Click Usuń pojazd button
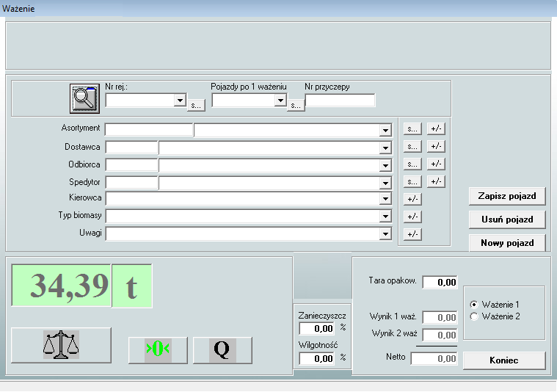 click(x=507, y=219)
